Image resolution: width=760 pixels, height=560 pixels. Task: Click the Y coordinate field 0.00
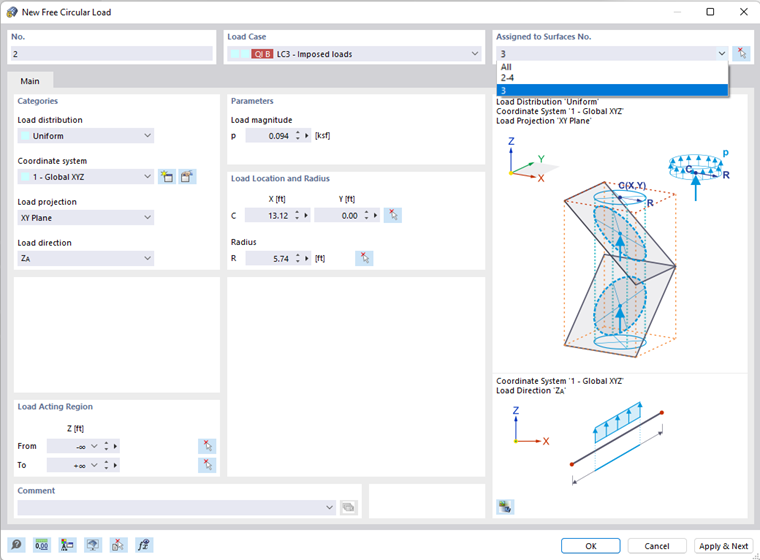click(x=338, y=215)
